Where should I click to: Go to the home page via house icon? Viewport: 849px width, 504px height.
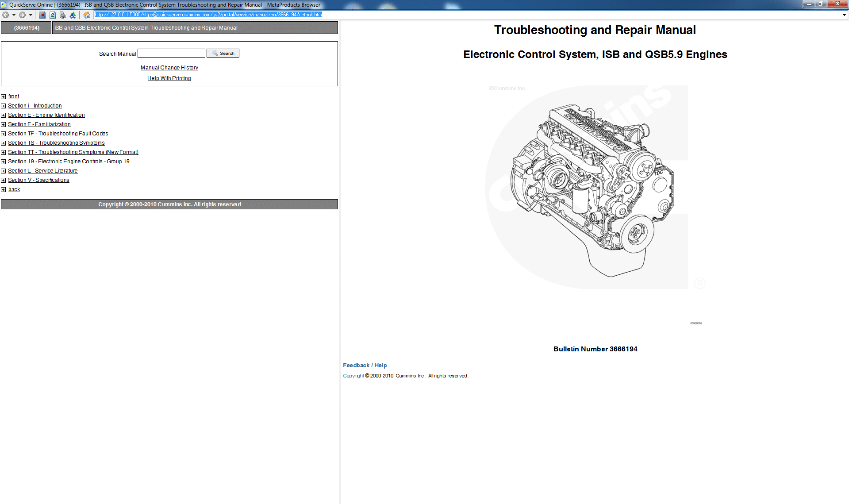(87, 15)
